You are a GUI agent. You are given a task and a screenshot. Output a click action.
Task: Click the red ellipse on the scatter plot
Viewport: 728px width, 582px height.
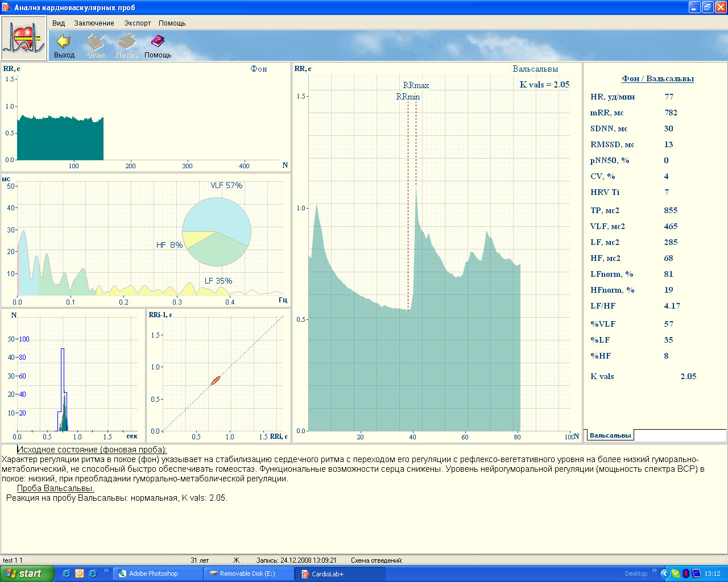tap(216, 380)
